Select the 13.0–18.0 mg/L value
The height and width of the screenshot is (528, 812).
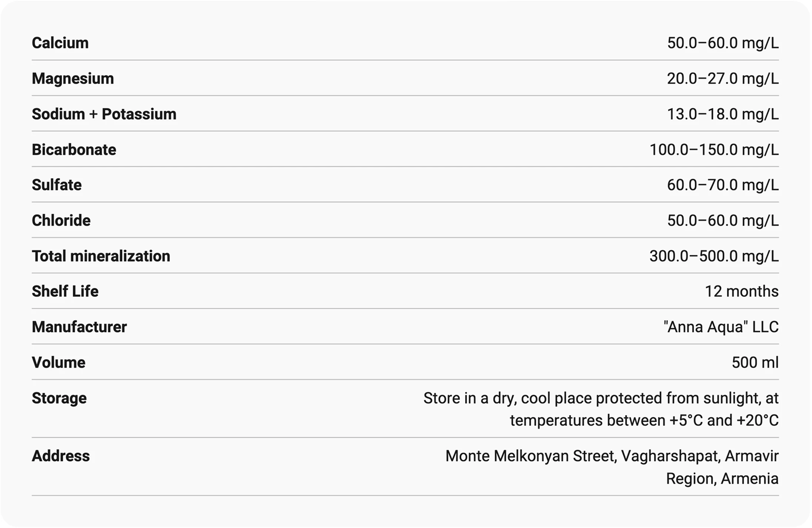click(722, 114)
